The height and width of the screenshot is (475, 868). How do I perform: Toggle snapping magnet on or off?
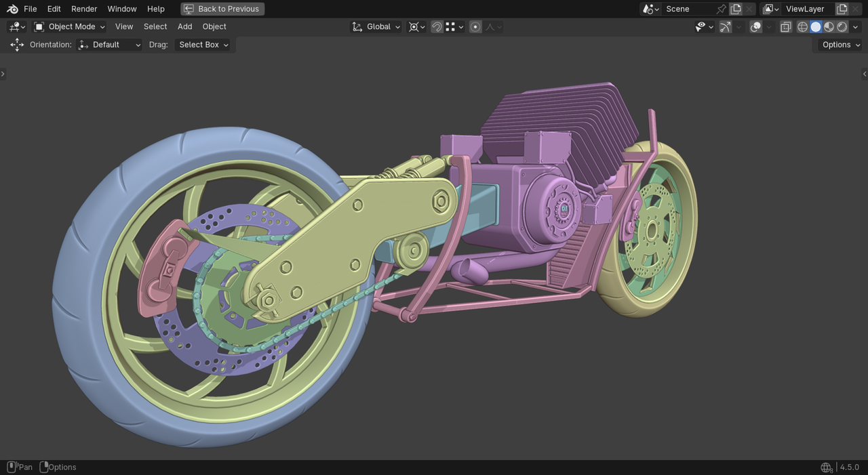pyautogui.click(x=437, y=26)
